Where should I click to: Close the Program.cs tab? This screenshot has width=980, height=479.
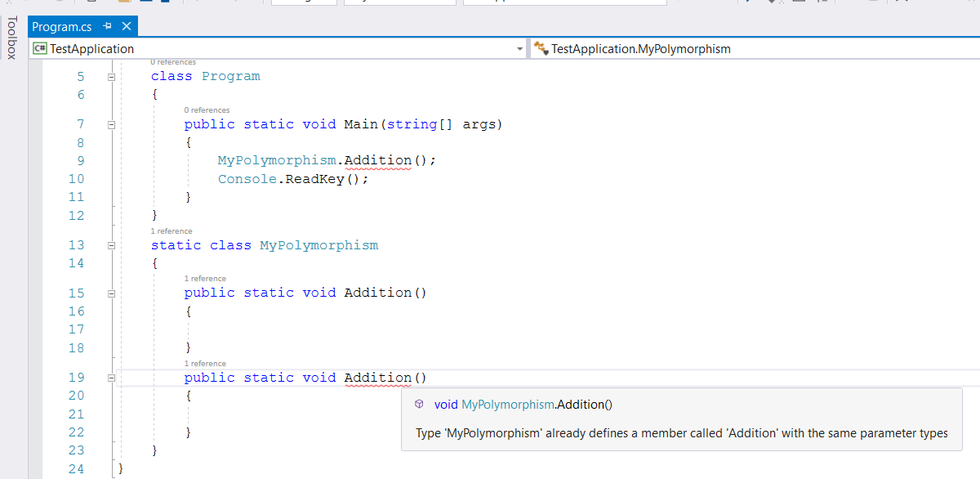[x=127, y=25]
